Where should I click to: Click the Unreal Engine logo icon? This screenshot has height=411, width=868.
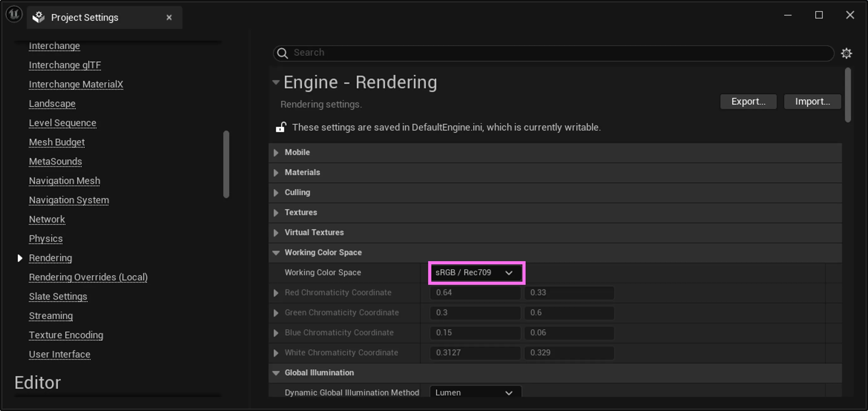pos(14,14)
